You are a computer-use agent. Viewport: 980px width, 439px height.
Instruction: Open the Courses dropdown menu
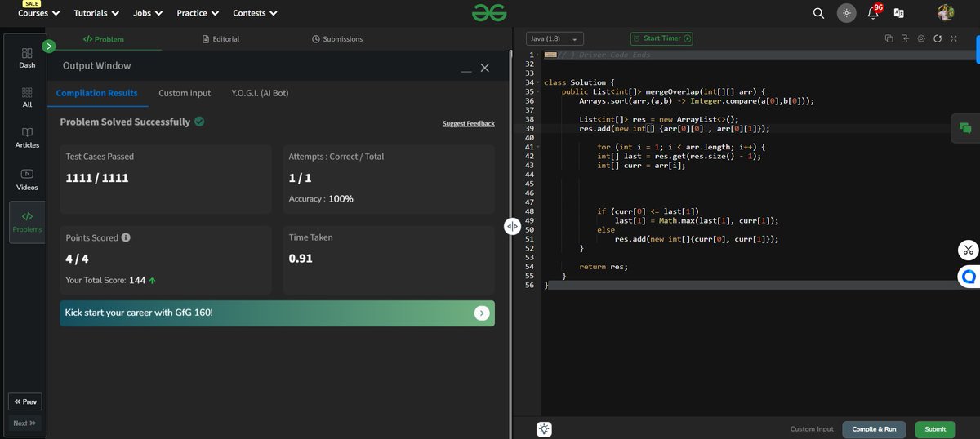[39, 13]
